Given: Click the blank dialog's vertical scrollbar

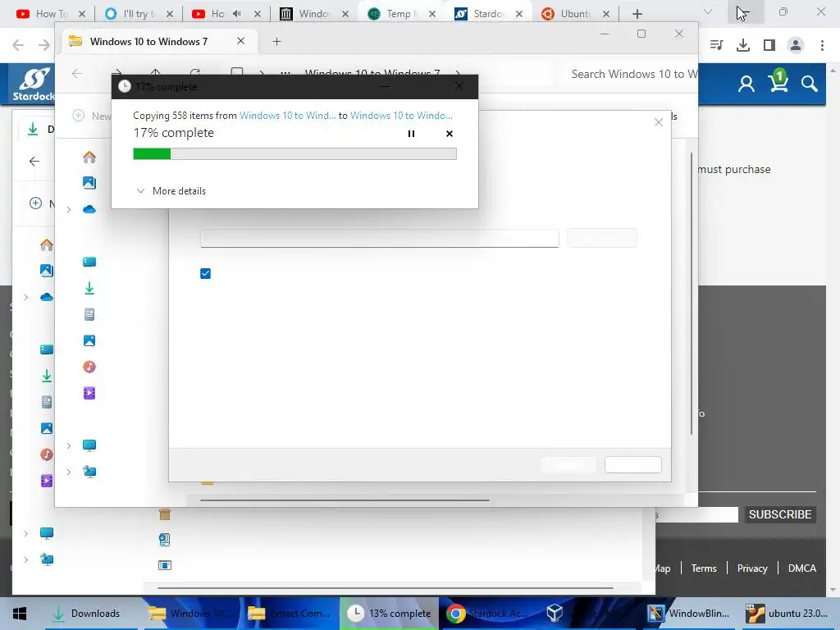Looking at the screenshot, I should pos(691,294).
